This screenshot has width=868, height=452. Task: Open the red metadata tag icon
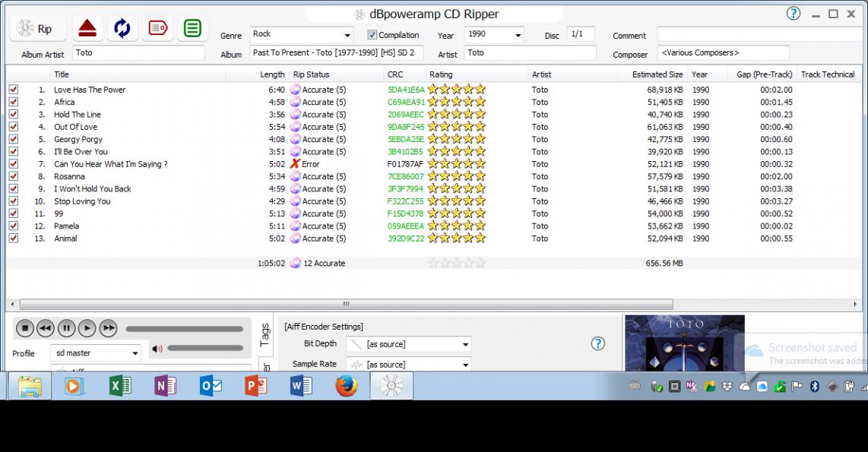click(x=157, y=29)
